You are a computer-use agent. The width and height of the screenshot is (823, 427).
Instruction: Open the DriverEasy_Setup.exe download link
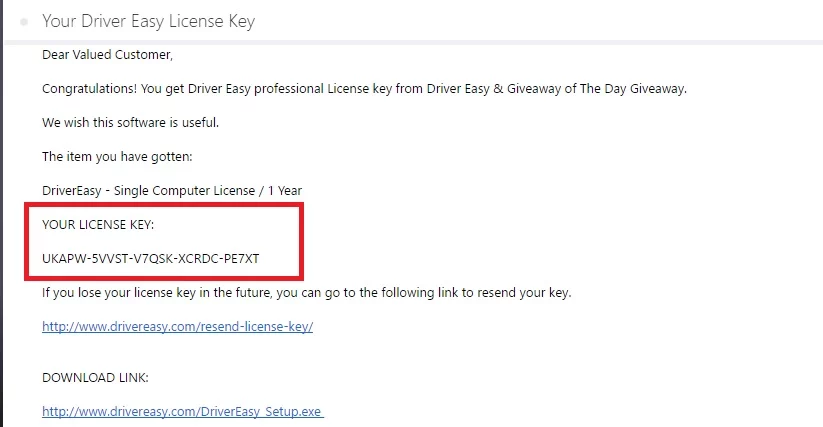click(183, 412)
